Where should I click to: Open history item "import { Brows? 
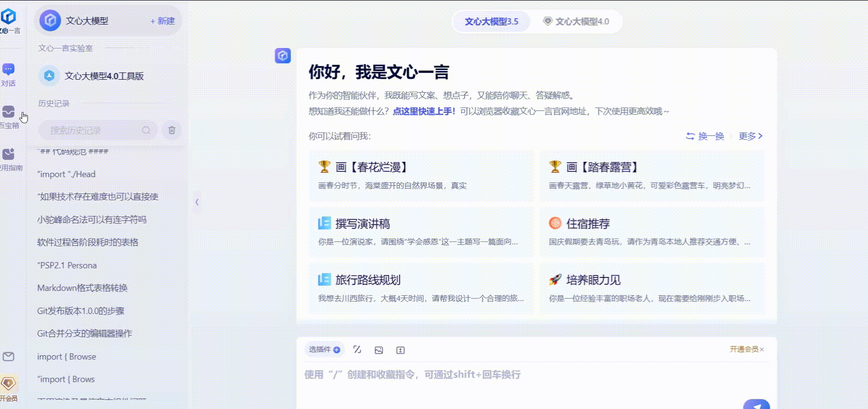tap(66, 379)
